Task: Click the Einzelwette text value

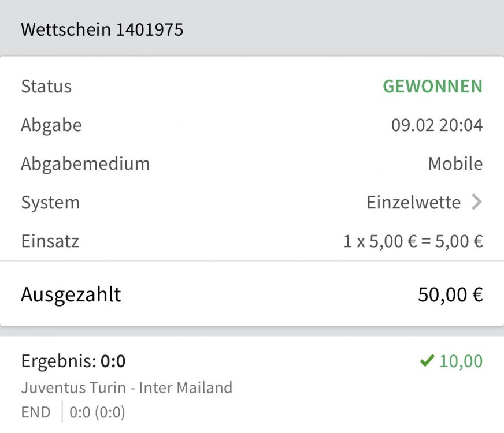Action: (x=414, y=203)
